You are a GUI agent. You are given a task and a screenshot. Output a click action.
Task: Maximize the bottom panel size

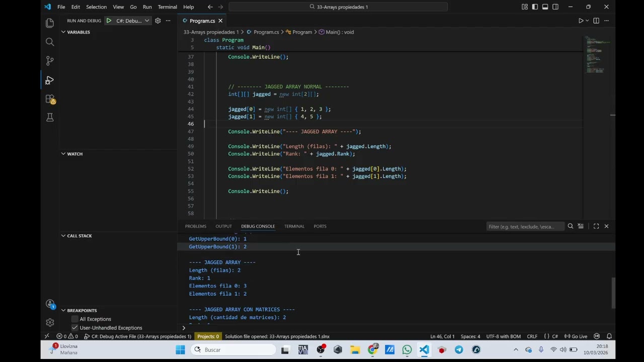tap(596, 226)
